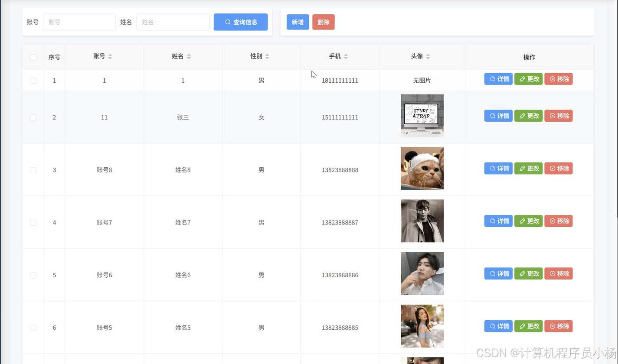Image resolution: width=618 pixels, height=364 pixels.
Task: Open avatar thumbnail for 姓名6
Action: pos(422,273)
